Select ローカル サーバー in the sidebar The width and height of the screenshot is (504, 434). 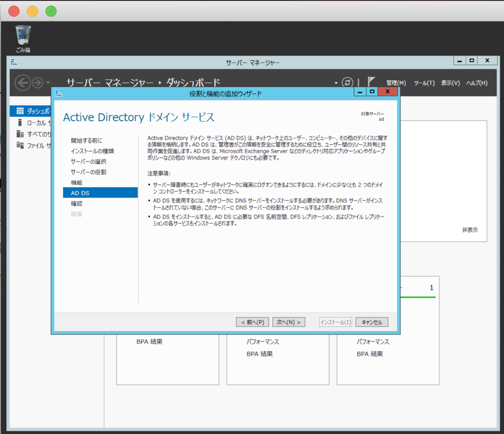pos(31,123)
